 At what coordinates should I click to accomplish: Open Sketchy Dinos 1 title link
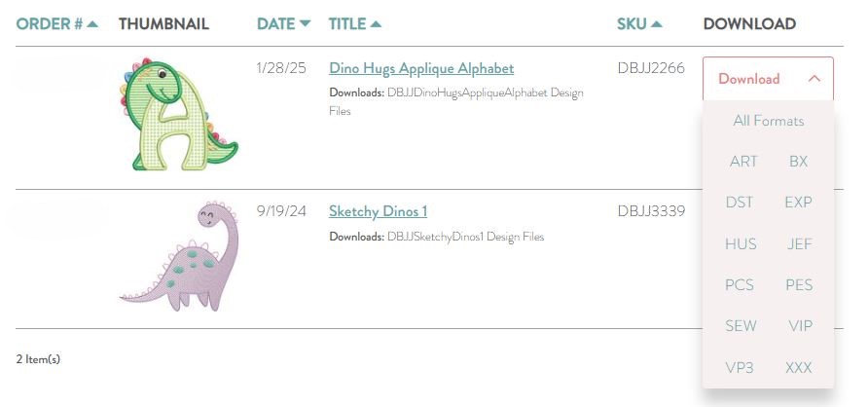tap(379, 211)
